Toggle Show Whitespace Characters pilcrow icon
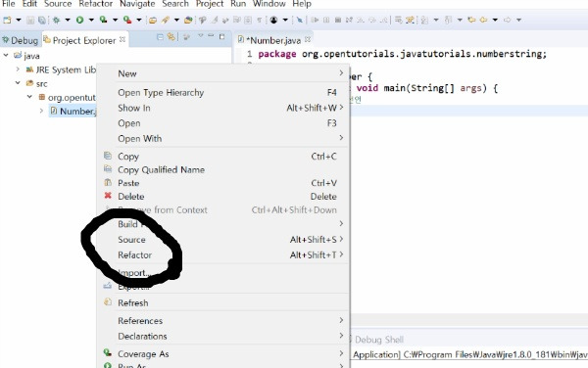This screenshot has width=588, height=368. point(259,20)
